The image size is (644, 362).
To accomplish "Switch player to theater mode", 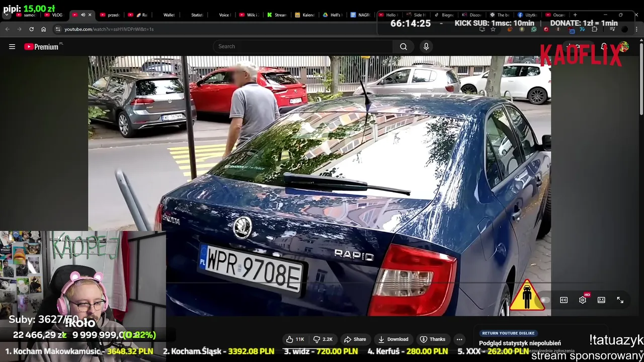I will tap(601, 300).
